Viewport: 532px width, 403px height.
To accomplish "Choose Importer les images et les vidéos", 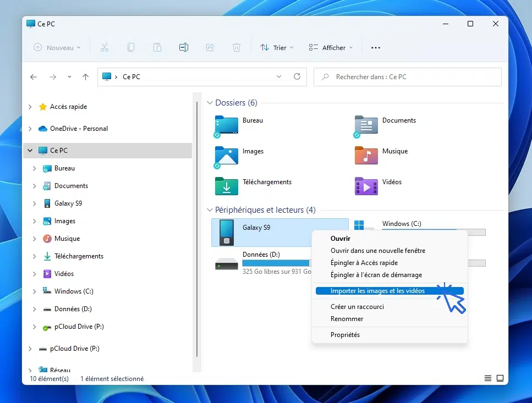I will pyautogui.click(x=377, y=291).
